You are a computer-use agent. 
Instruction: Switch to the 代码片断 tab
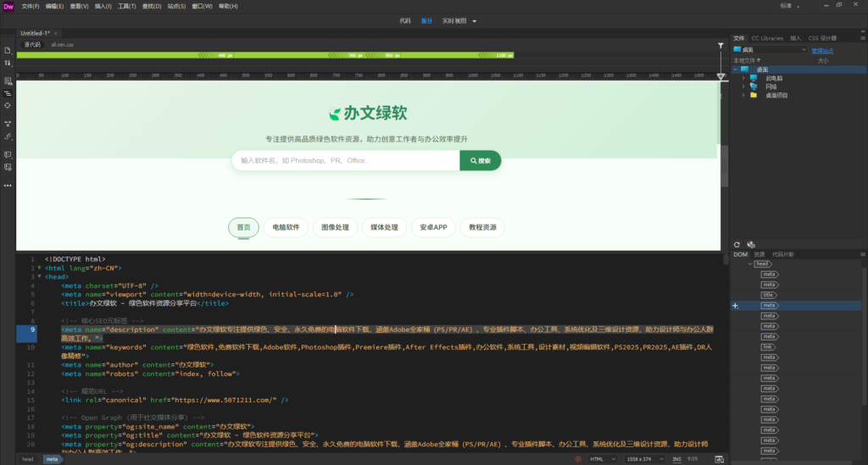point(782,254)
